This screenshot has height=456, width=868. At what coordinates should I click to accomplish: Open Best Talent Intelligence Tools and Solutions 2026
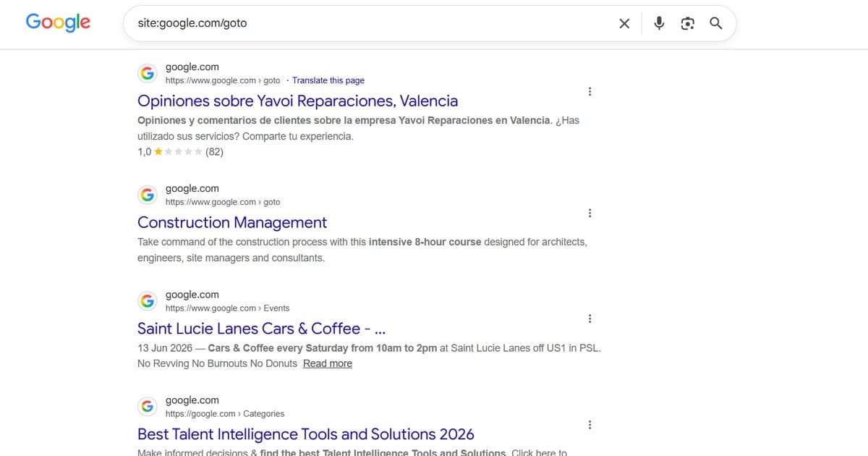(306, 434)
